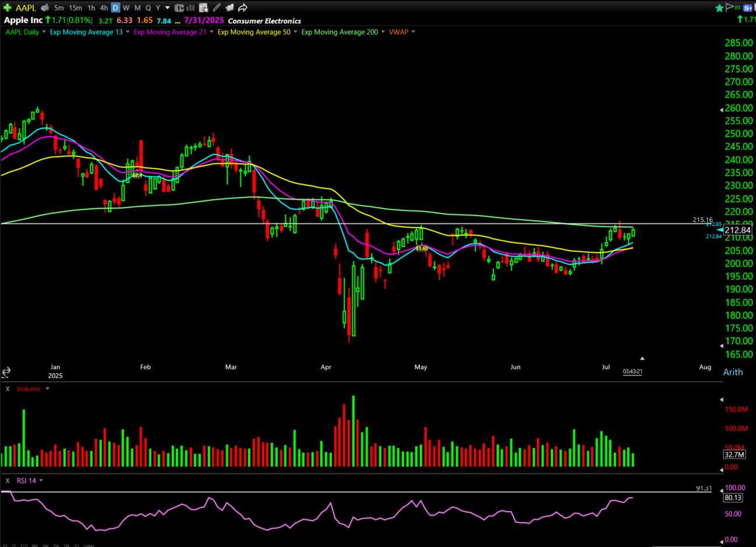Viewport: 756px width, 547px height.
Task: Click the chart sync arrows icon near Jan
Action: pos(6,372)
